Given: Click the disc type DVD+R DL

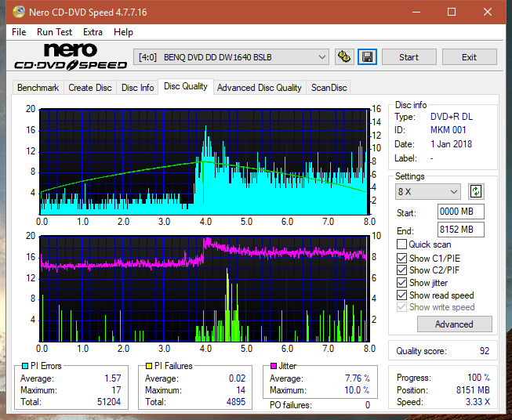Looking at the screenshot, I should coord(452,117).
